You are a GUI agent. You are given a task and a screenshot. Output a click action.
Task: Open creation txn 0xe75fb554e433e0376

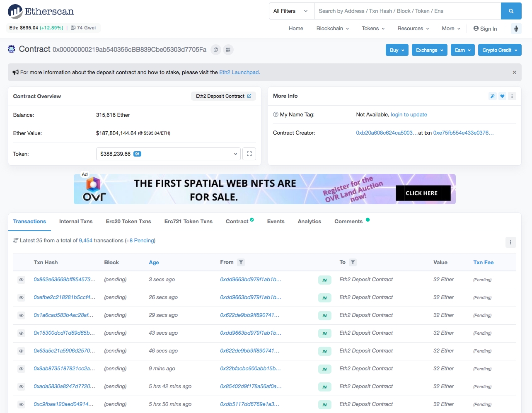464,133
